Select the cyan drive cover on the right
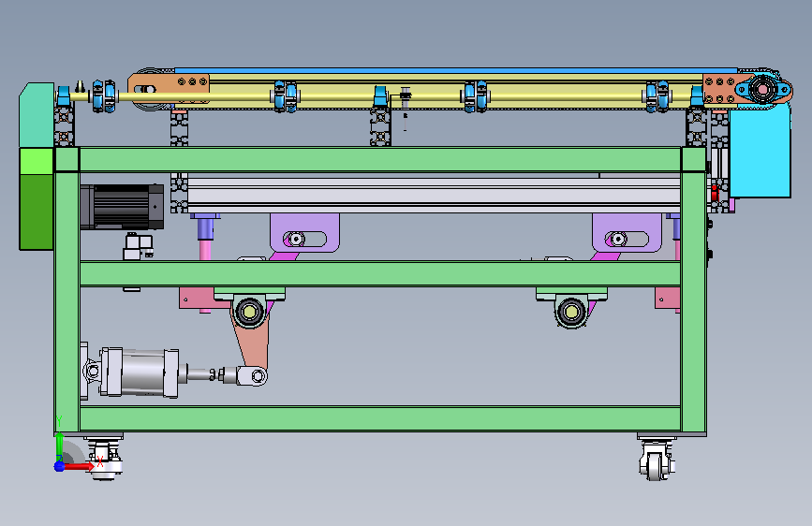The height and width of the screenshot is (526, 812). tap(760, 150)
